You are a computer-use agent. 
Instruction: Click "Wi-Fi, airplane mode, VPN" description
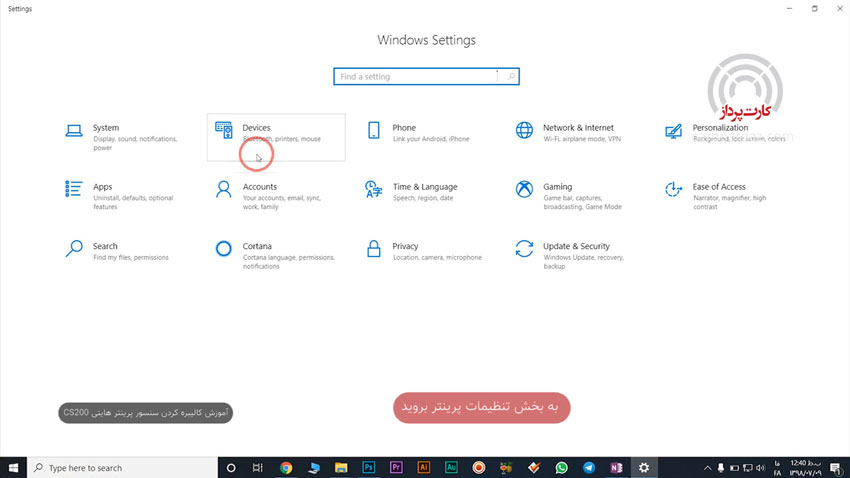(x=582, y=139)
